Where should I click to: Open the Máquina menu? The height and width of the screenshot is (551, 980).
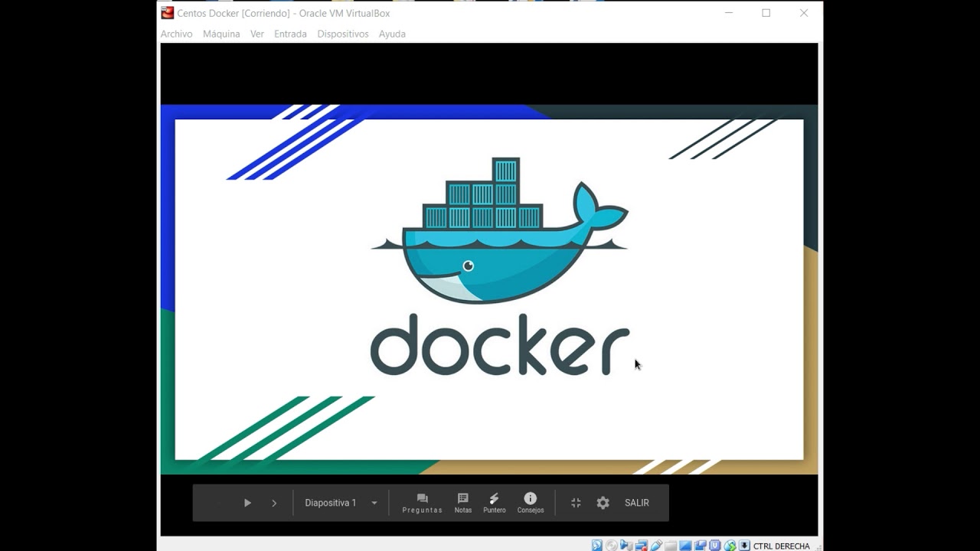pyautogui.click(x=221, y=34)
